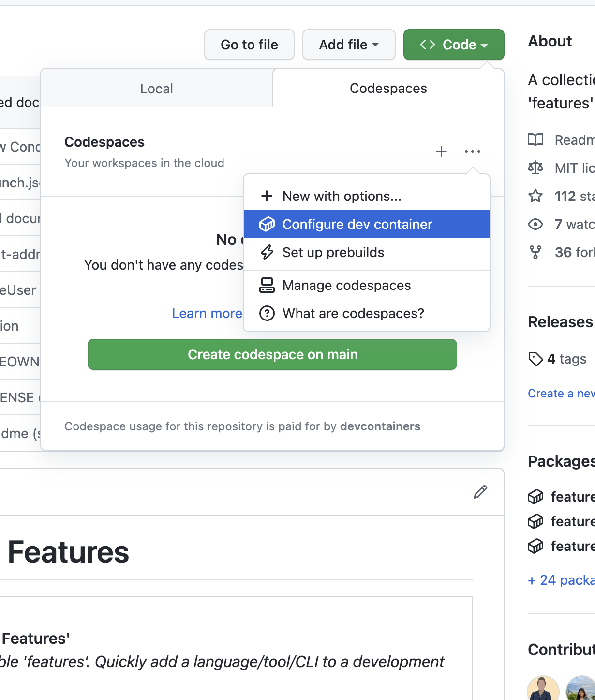Open the Learn more link
The height and width of the screenshot is (700, 595).
coord(207,313)
